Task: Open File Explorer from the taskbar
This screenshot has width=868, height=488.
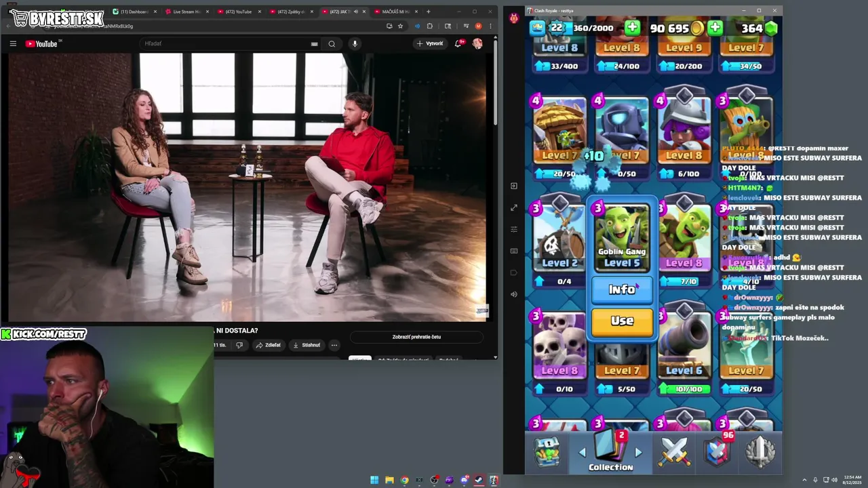Action: 389,480
